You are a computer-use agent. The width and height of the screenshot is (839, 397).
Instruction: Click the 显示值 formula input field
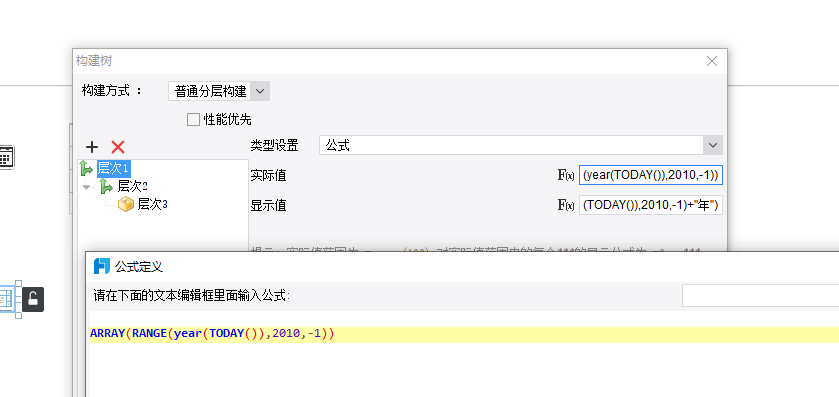point(651,205)
